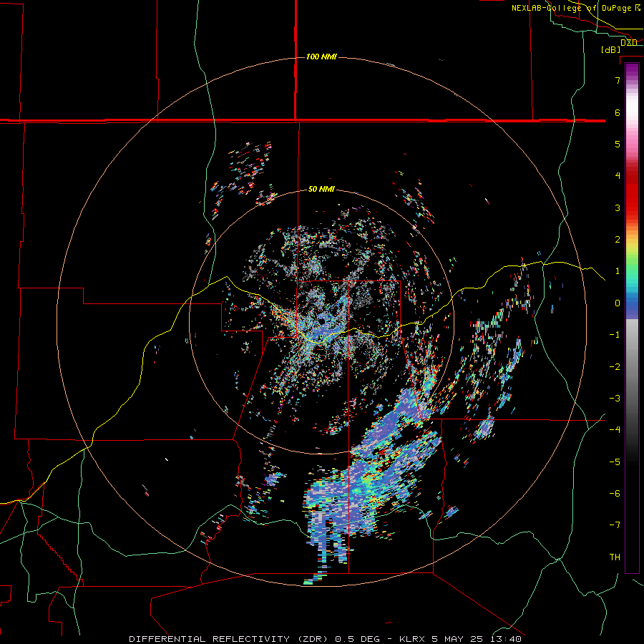Image resolution: width=644 pixels, height=644 pixels.
Task: Click the 7 dB scale value
Action: pyautogui.click(x=618, y=80)
